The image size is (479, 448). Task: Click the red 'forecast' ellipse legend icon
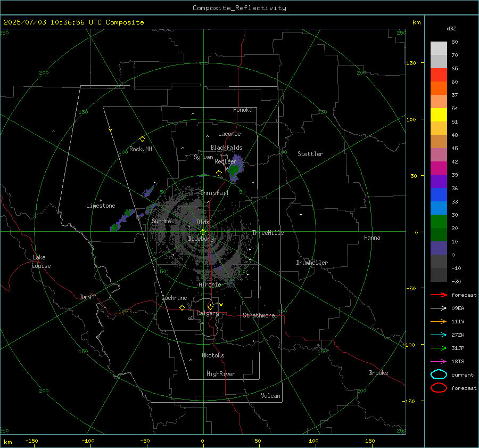point(439,388)
